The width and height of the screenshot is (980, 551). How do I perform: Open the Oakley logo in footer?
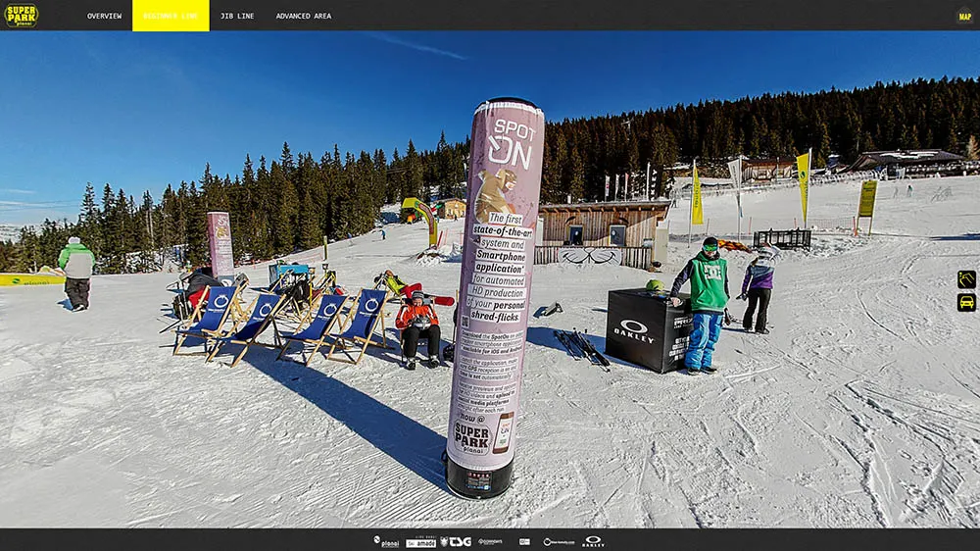coord(593,541)
